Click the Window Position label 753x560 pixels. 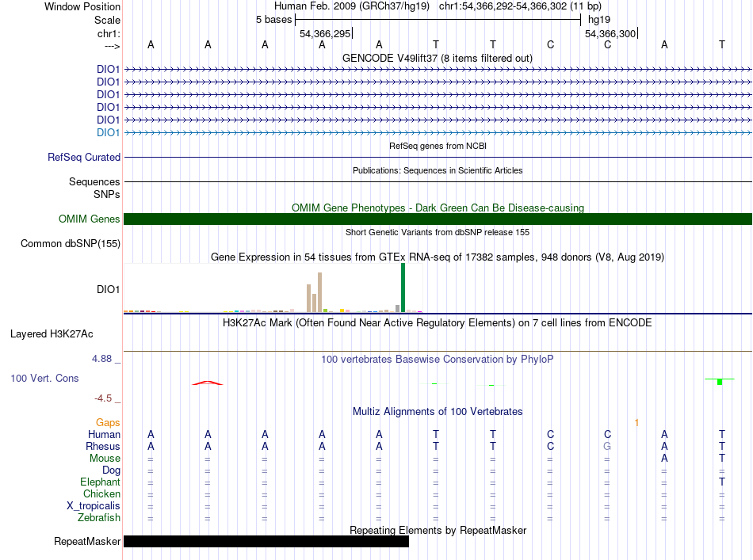coord(82,6)
